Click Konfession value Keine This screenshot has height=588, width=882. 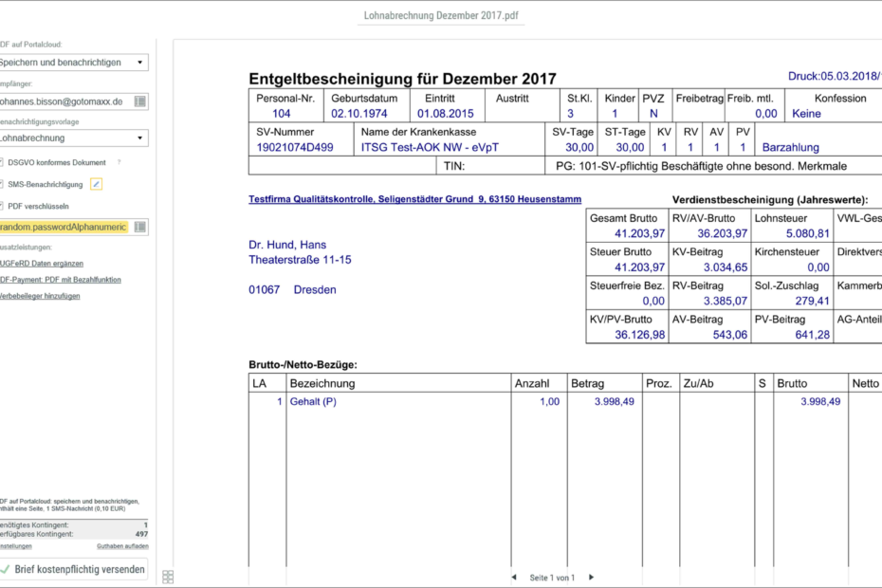806,114
